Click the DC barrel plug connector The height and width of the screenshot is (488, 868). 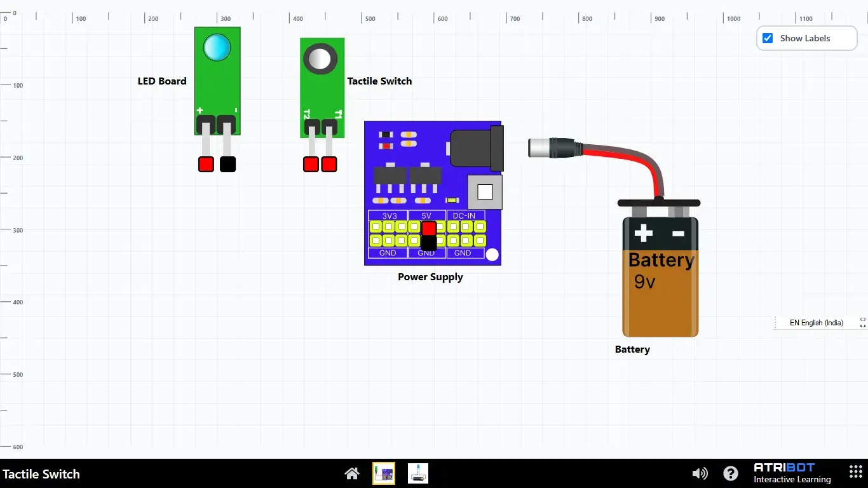click(555, 148)
